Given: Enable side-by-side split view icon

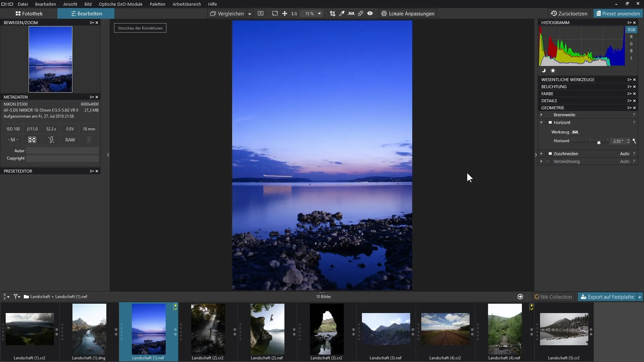Looking at the screenshot, I should (261, 13).
